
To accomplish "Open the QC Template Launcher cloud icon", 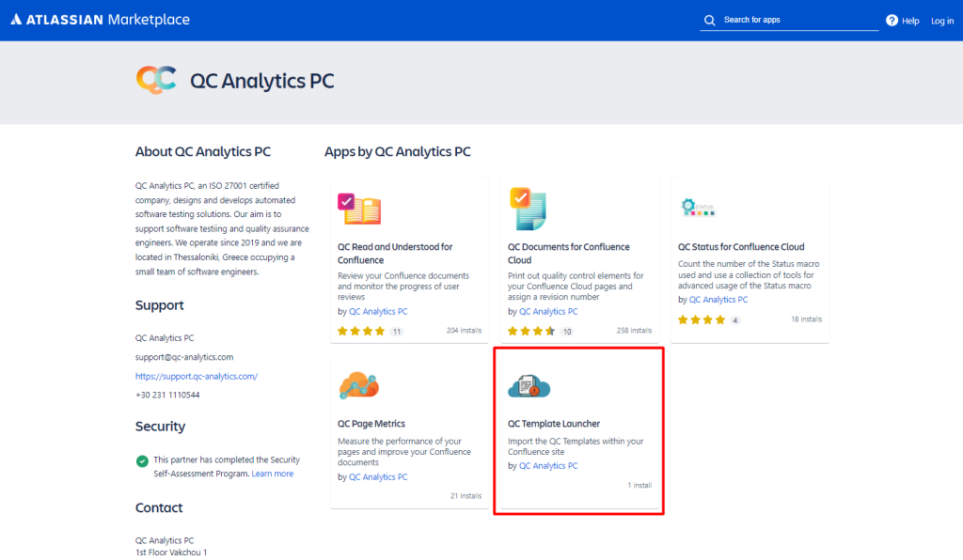I will click(x=529, y=386).
